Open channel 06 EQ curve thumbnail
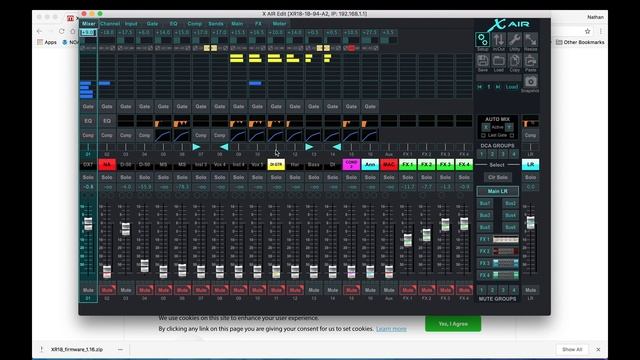This screenshot has width=640, height=360. pyautogui.click(x=182, y=121)
